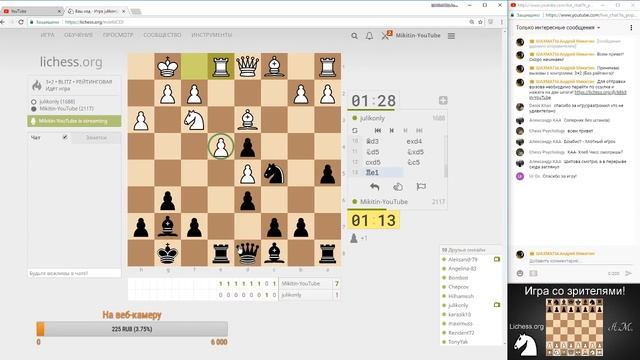Image resolution: width=640 pixels, height=360 pixels.
Task: Select the white queen on the board
Action: point(247,66)
